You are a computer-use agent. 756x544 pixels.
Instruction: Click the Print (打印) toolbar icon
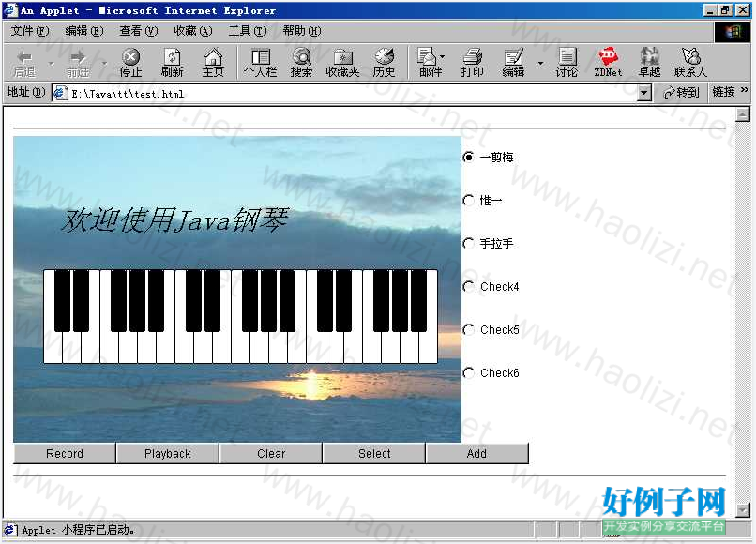472,62
